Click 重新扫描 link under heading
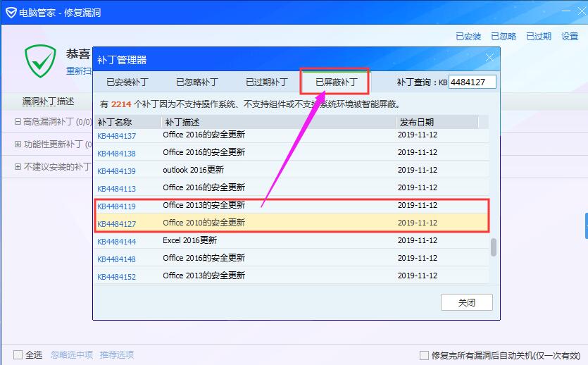 click(79, 70)
